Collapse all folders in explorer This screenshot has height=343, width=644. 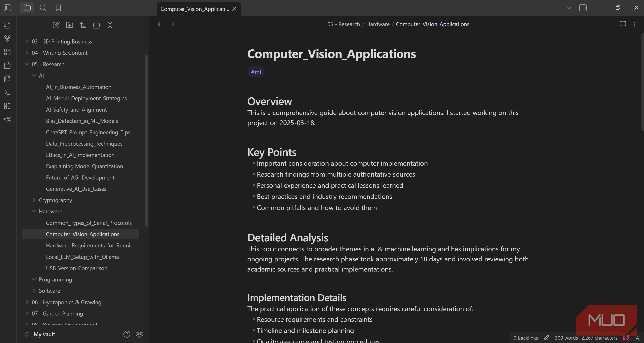click(x=110, y=25)
